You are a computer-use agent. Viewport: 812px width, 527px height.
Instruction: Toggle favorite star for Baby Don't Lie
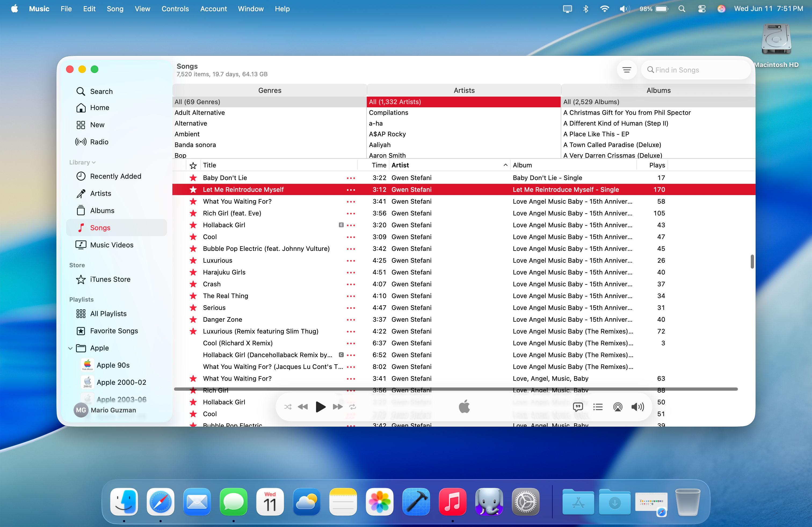193,178
